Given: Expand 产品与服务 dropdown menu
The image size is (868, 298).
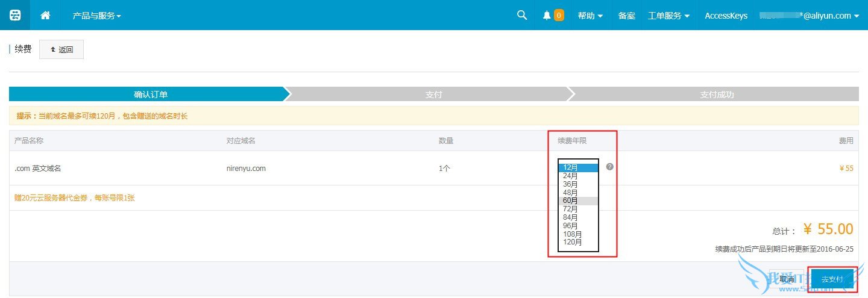Looking at the screenshot, I should click(96, 16).
